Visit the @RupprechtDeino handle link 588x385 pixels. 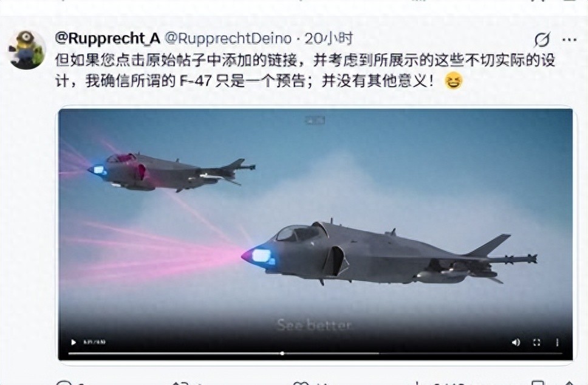228,38
